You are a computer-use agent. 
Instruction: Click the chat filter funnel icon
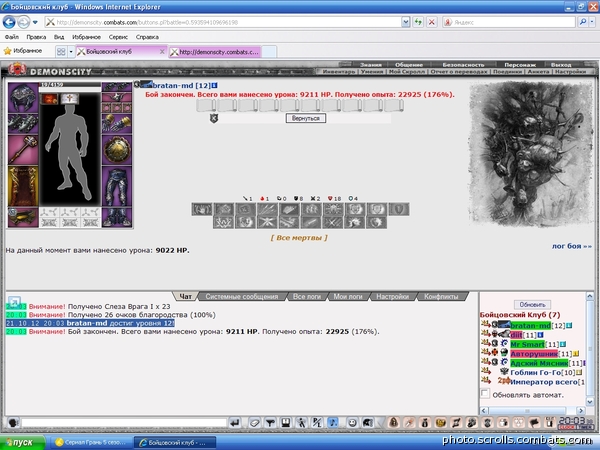(x=270, y=423)
